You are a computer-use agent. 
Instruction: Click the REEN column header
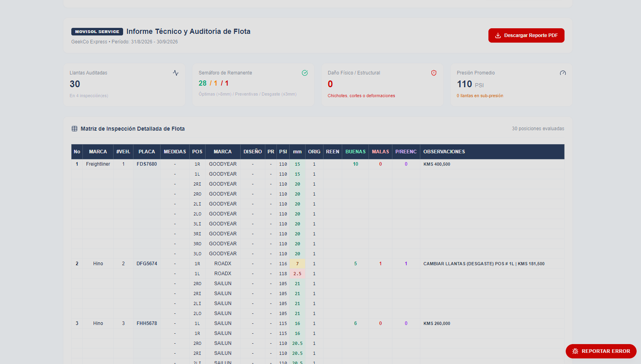tap(333, 152)
